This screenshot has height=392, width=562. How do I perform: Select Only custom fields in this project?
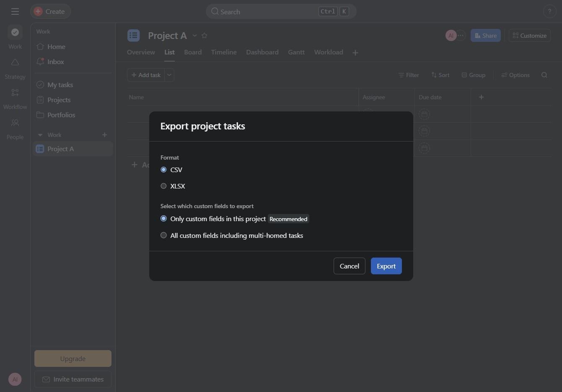point(163,219)
